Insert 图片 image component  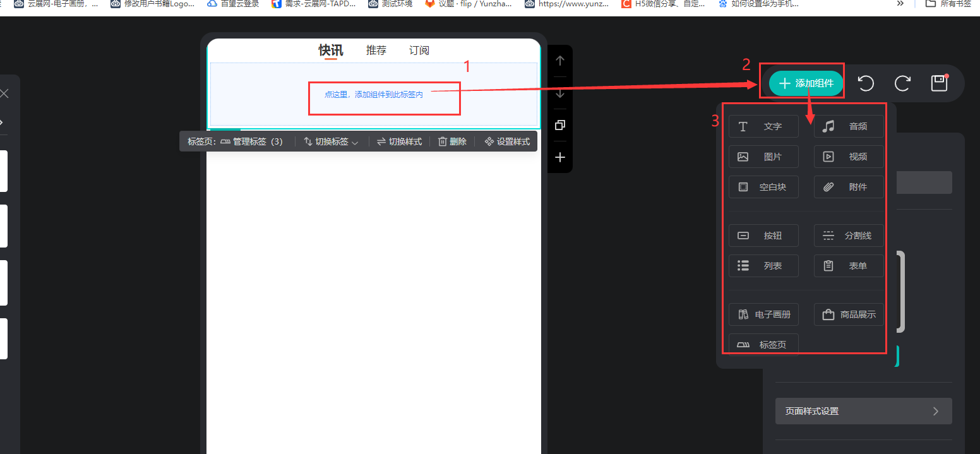(763, 157)
